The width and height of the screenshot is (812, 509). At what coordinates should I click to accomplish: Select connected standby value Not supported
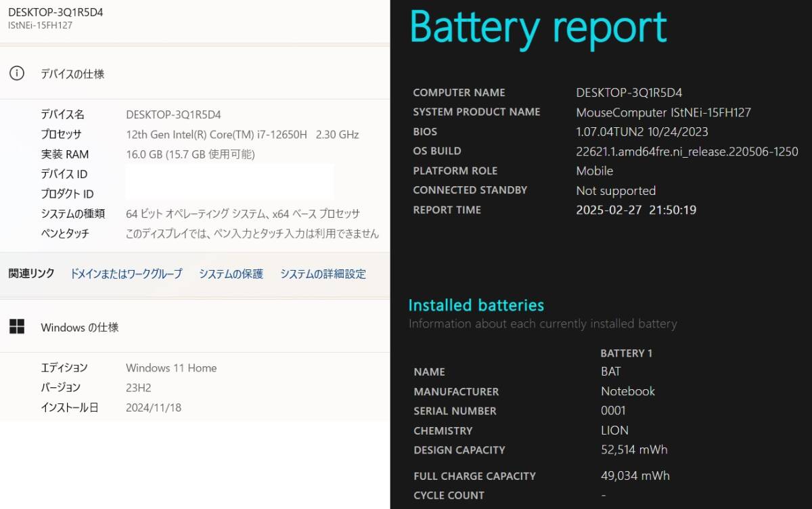pos(616,191)
